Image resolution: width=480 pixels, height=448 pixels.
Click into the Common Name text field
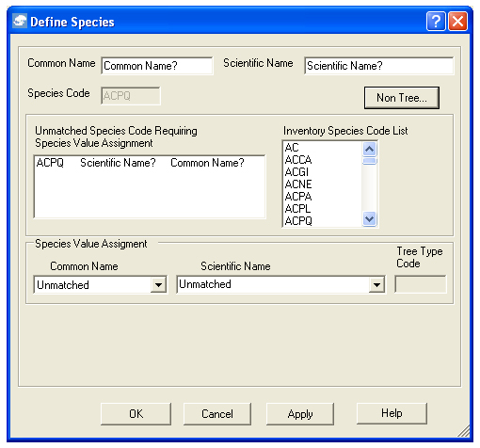[157, 66]
